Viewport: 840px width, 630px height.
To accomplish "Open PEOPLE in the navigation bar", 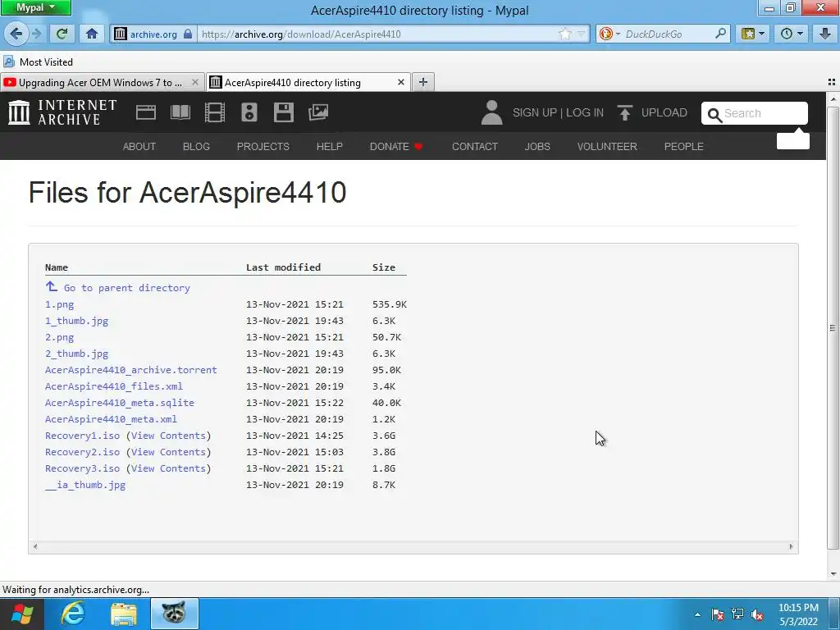I will (x=683, y=146).
